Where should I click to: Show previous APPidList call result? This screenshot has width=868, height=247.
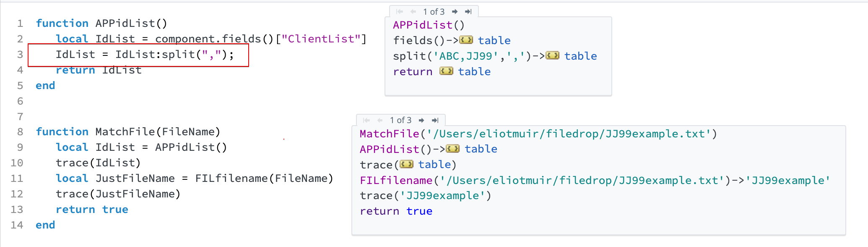tap(413, 12)
